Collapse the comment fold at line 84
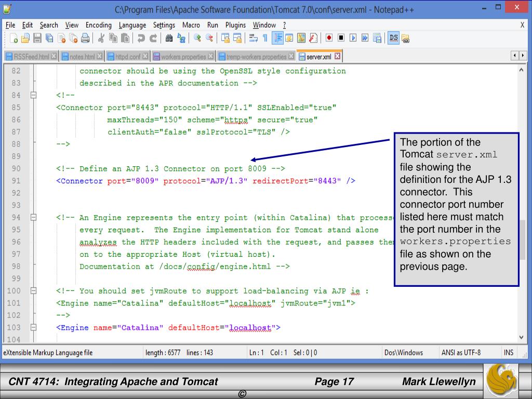The width and height of the screenshot is (532, 399). click(x=33, y=95)
